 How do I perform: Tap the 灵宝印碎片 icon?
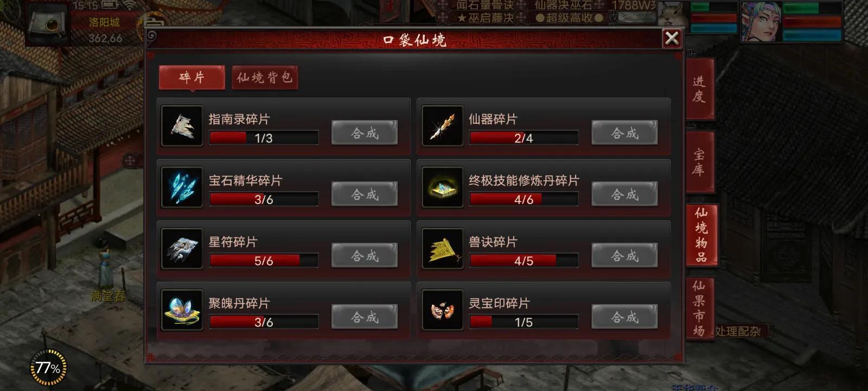442,310
